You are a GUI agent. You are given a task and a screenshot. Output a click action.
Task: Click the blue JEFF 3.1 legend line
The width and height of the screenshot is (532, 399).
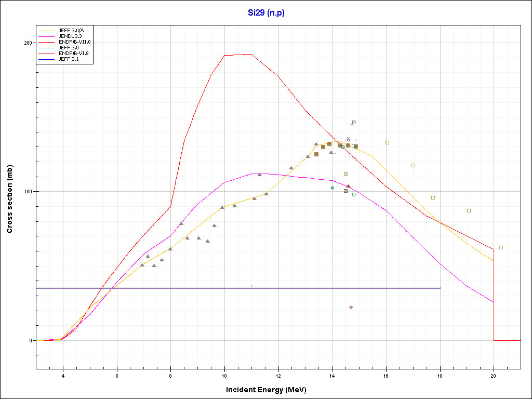tap(47, 59)
